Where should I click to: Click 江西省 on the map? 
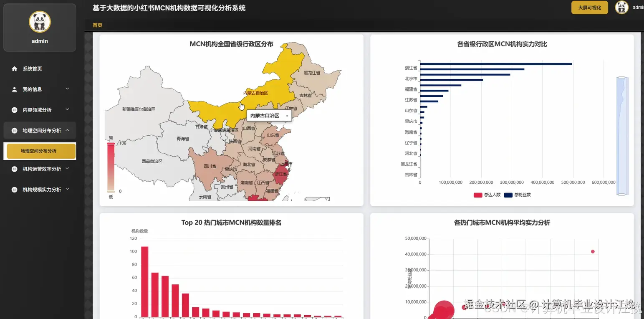[263, 183]
